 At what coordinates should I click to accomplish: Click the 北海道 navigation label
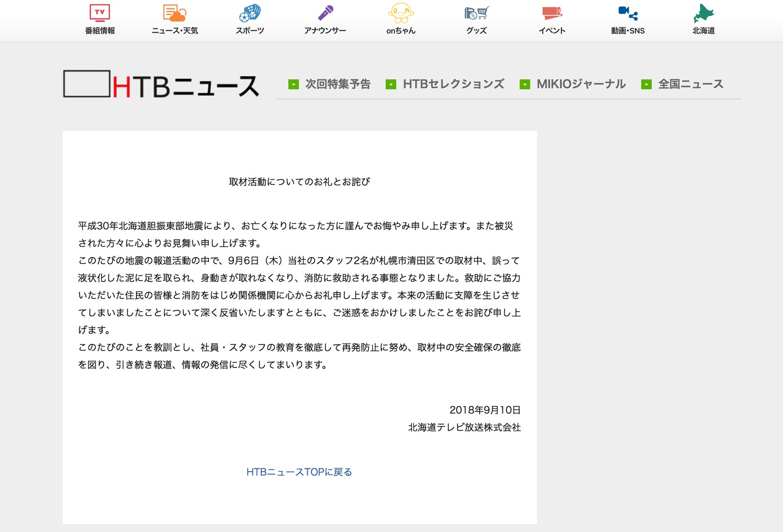[x=704, y=30]
